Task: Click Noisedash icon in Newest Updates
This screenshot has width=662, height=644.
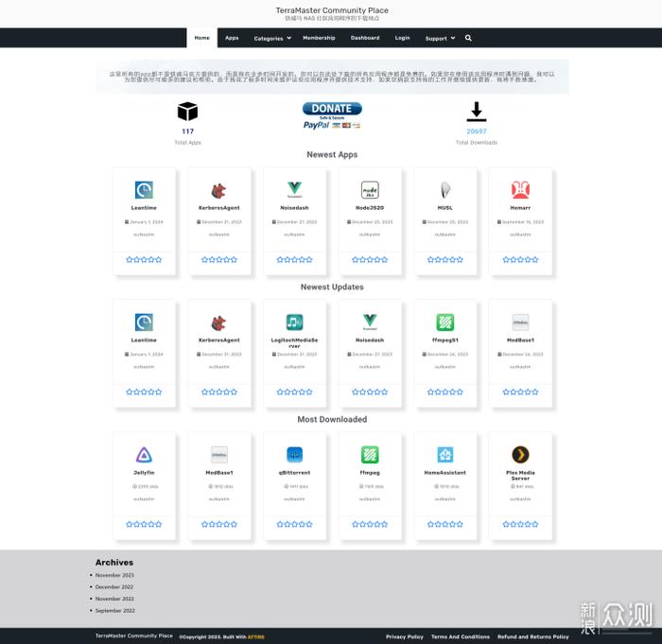Action: pyautogui.click(x=370, y=322)
